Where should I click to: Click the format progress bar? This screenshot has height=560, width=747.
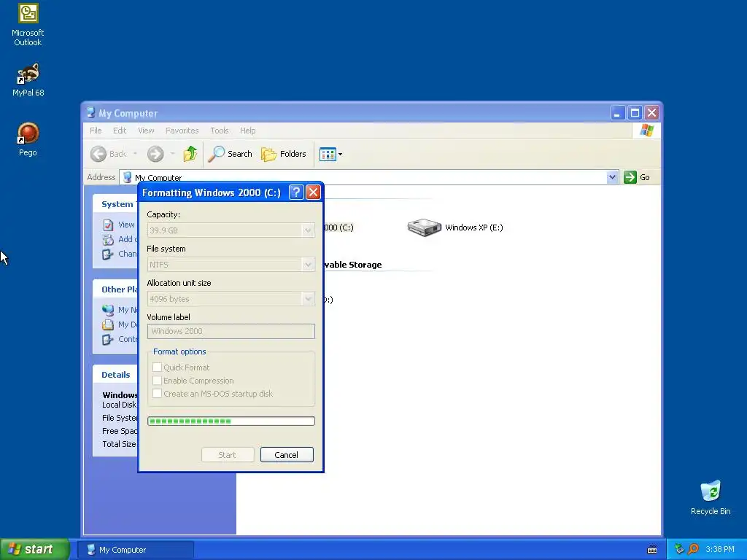pos(231,421)
